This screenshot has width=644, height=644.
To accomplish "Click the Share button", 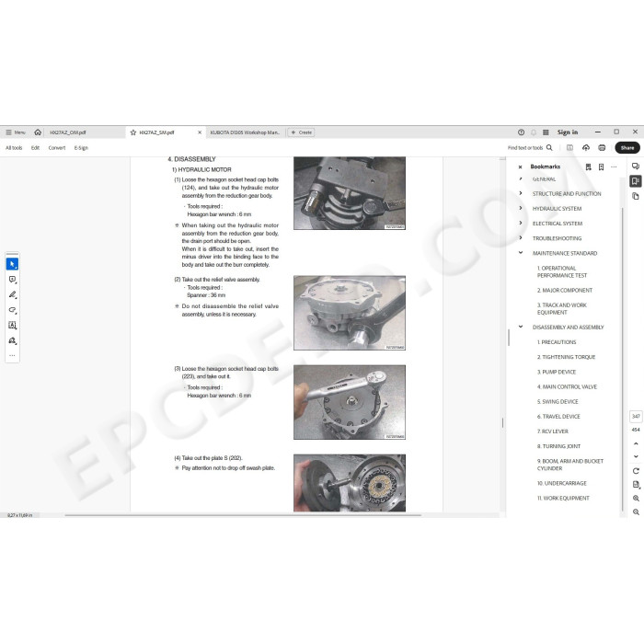I will coord(627,148).
